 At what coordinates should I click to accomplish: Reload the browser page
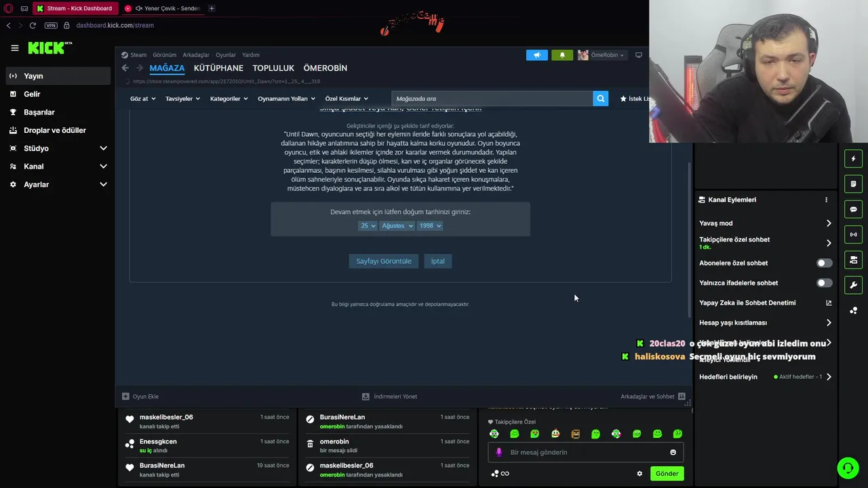(x=33, y=25)
